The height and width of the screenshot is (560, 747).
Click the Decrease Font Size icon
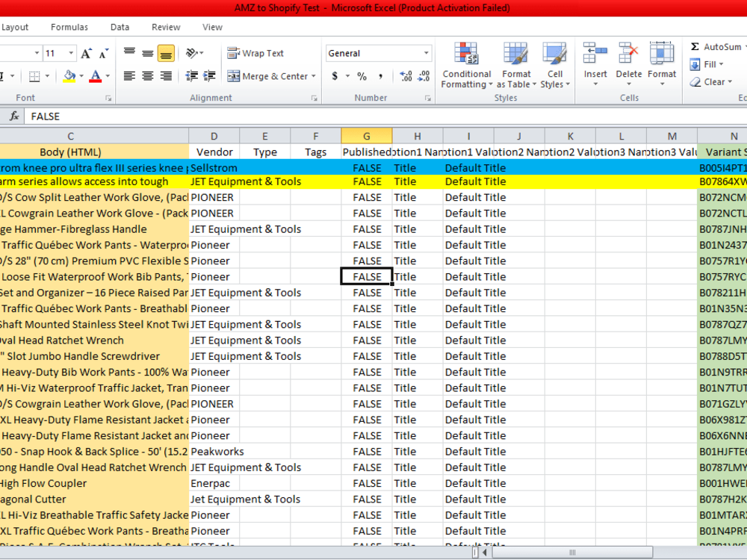tap(103, 53)
